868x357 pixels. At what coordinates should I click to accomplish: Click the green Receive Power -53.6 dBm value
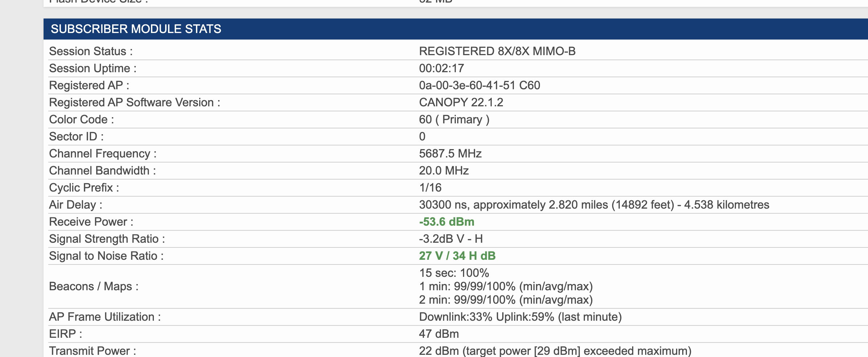coord(446,222)
